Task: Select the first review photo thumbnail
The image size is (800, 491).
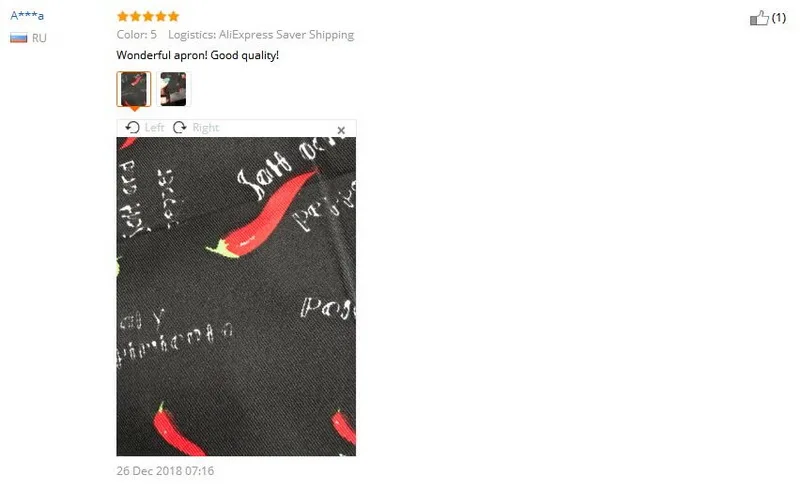Action: [134, 89]
